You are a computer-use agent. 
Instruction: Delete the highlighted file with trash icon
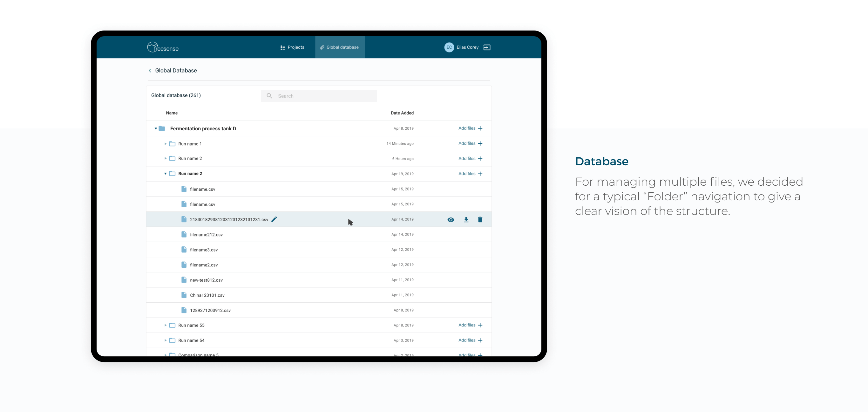(480, 220)
